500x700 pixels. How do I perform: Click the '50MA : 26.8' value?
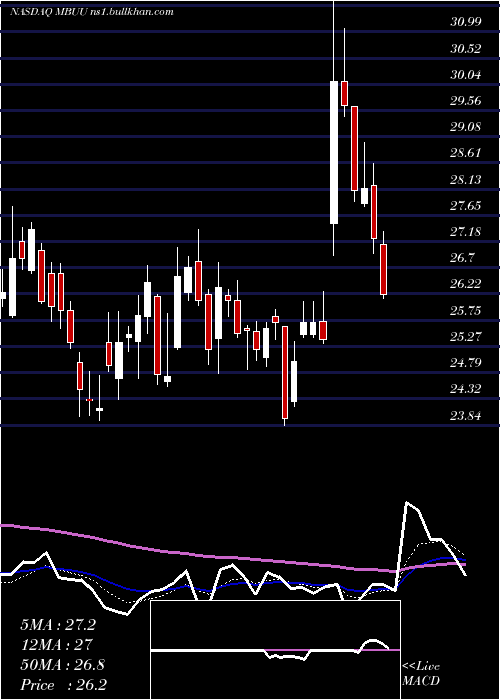click(x=62, y=665)
